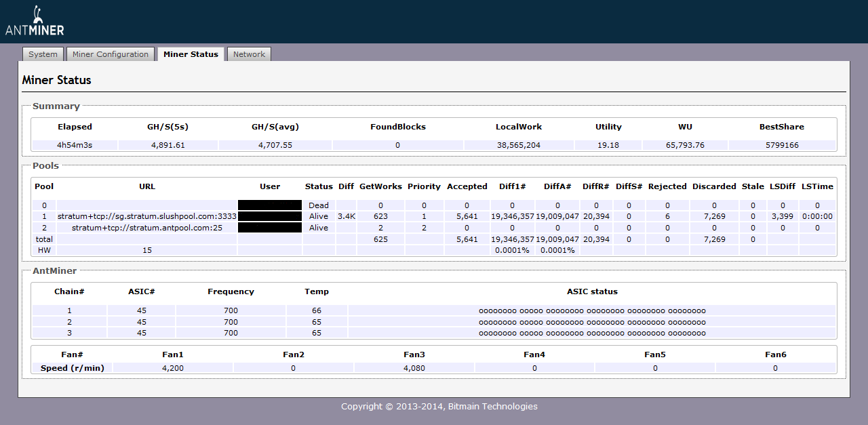868x425 pixels.
Task: Click the Fan3 speed value 4,080
Action: pos(414,368)
